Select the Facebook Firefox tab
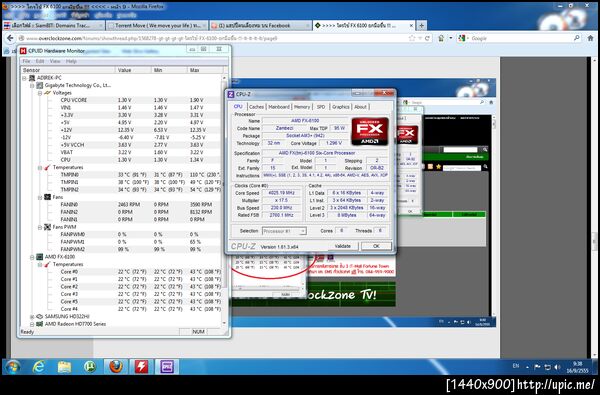 (261, 26)
